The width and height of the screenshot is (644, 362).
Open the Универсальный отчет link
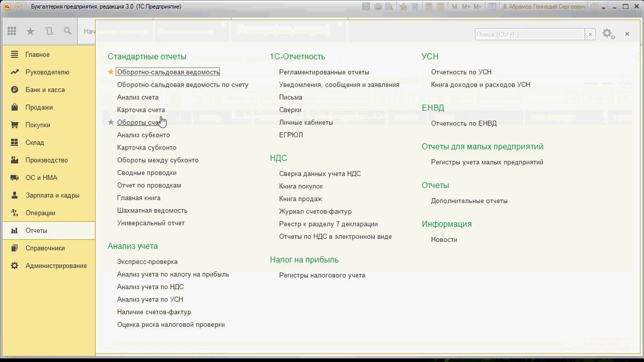coord(150,223)
